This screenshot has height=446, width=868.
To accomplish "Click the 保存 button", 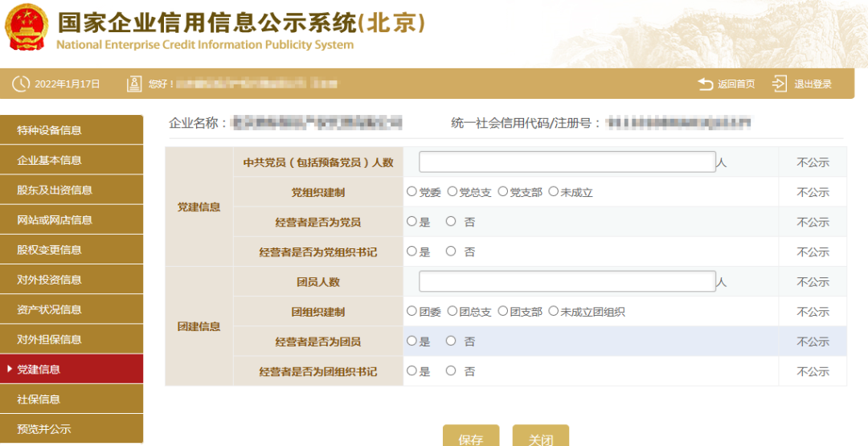I will click(x=471, y=436).
